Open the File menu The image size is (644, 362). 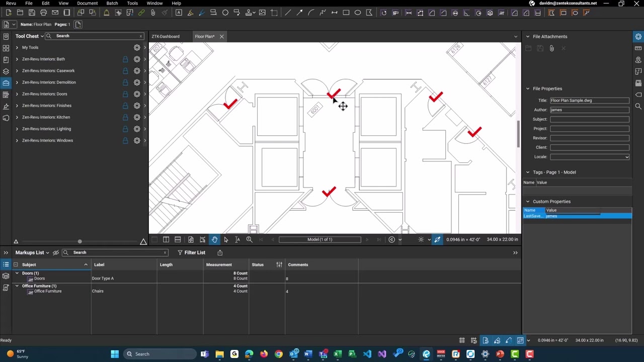tap(29, 3)
